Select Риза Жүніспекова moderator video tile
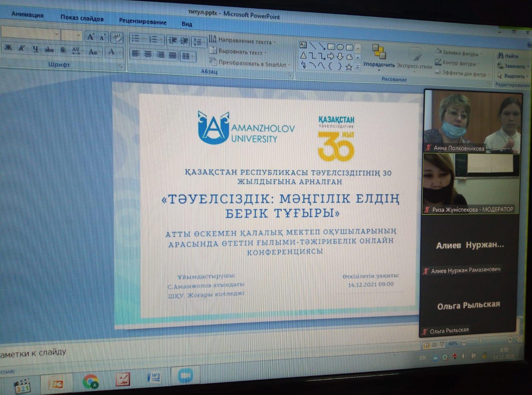The image size is (532, 395). pyautogui.click(x=471, y=184)
